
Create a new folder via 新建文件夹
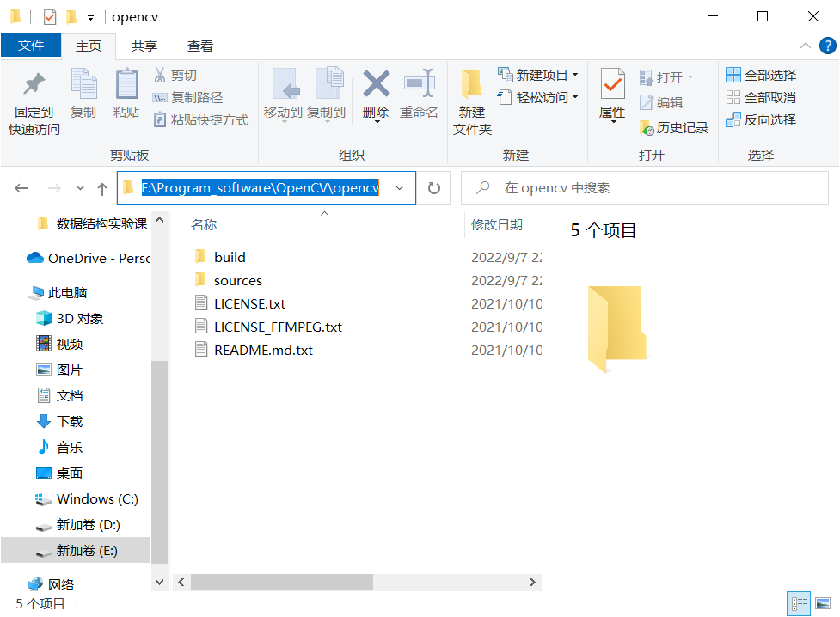tap(472, 97)
